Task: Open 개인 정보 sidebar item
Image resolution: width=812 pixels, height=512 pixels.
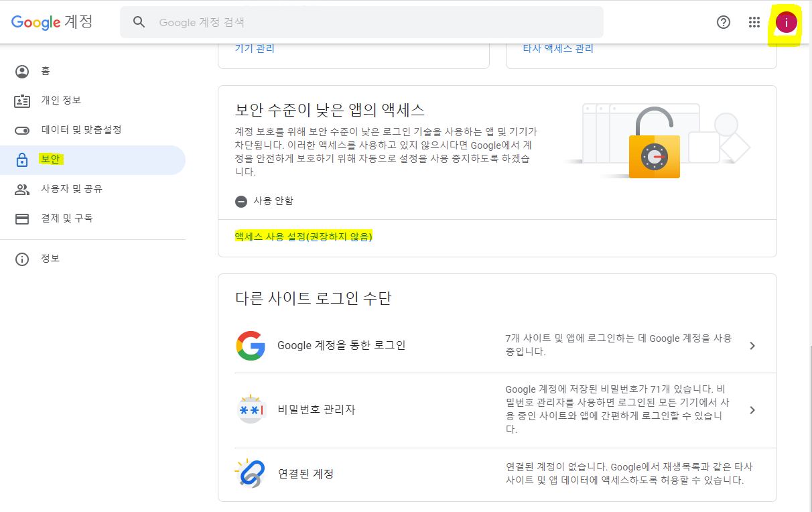Action: point(60,101)
